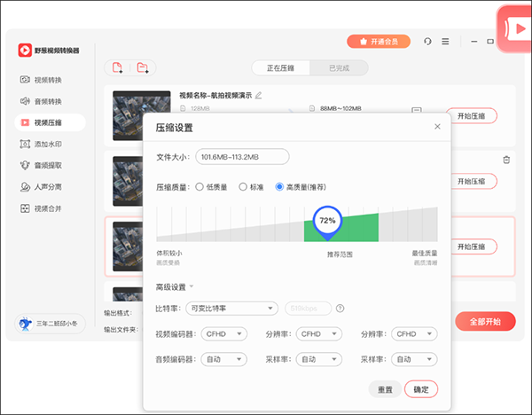532x415 pixels.
Task: Select 视频压缩 in sidebar
Action: coord(50,122)
